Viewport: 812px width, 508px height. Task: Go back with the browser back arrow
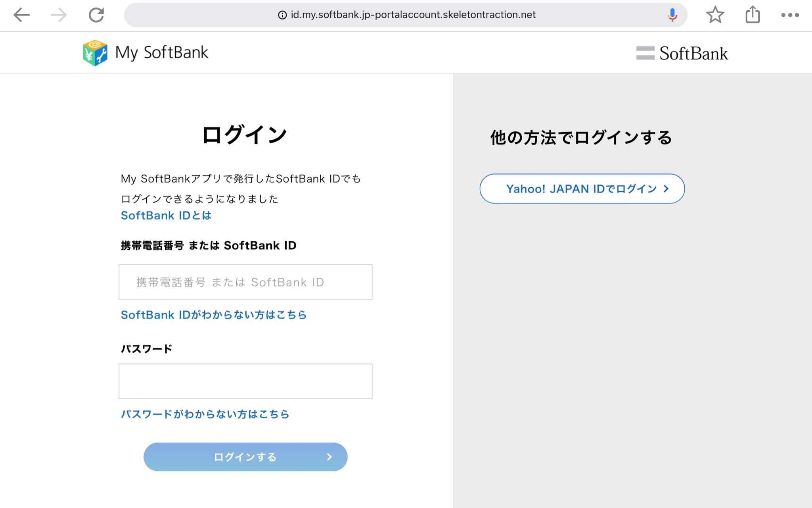21,15
